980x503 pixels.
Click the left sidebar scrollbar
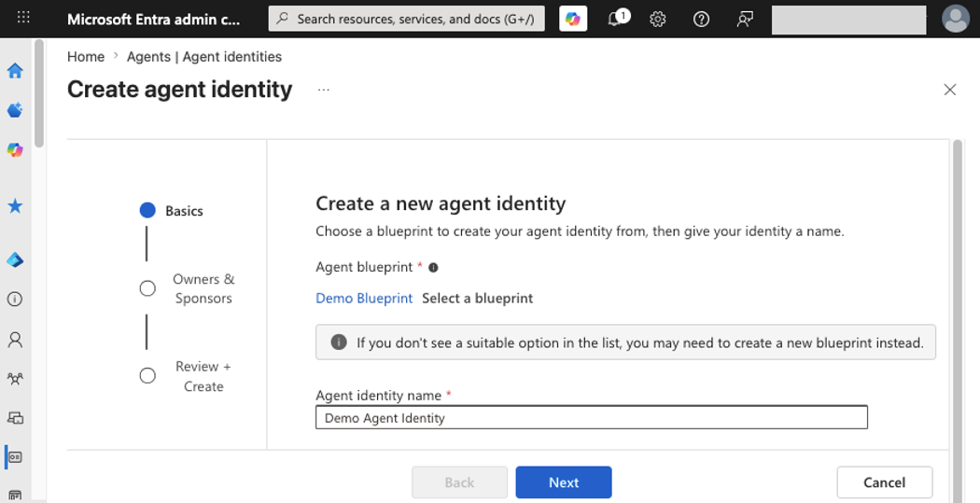[x=39, y=93]
